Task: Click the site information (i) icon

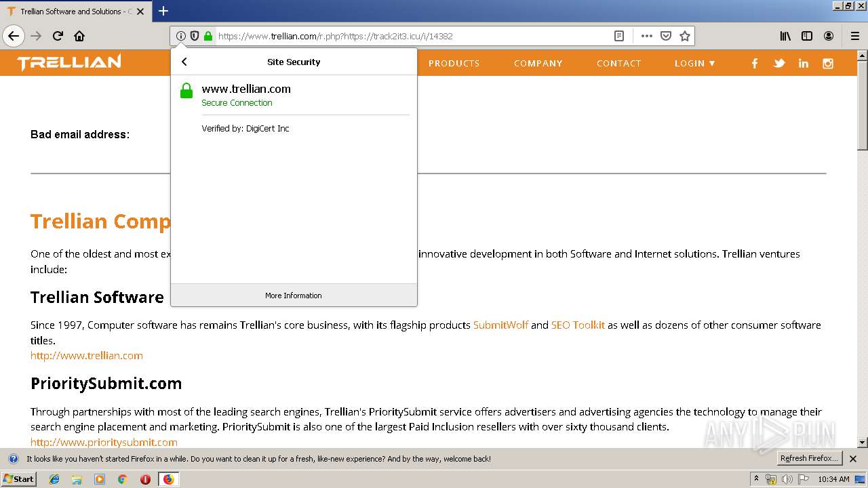Action: (x=180, y=37)
